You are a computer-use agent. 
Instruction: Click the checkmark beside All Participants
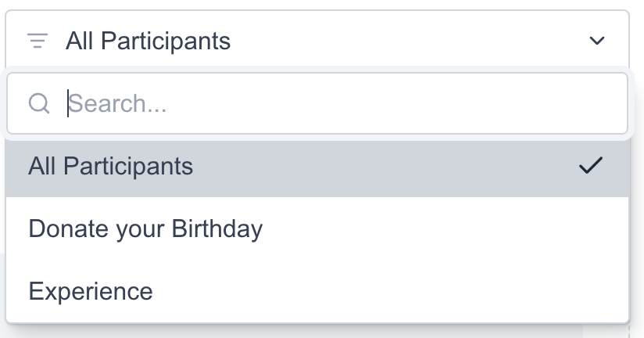591,166
